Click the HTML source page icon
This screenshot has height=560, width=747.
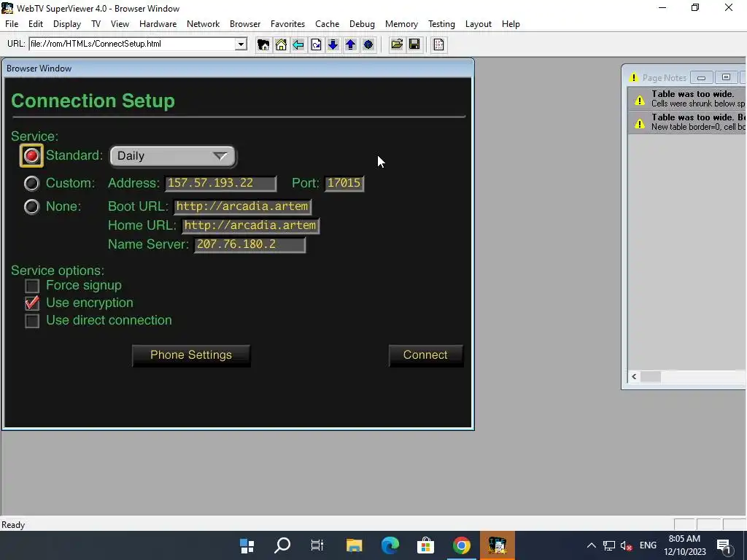tap(438, 44)
